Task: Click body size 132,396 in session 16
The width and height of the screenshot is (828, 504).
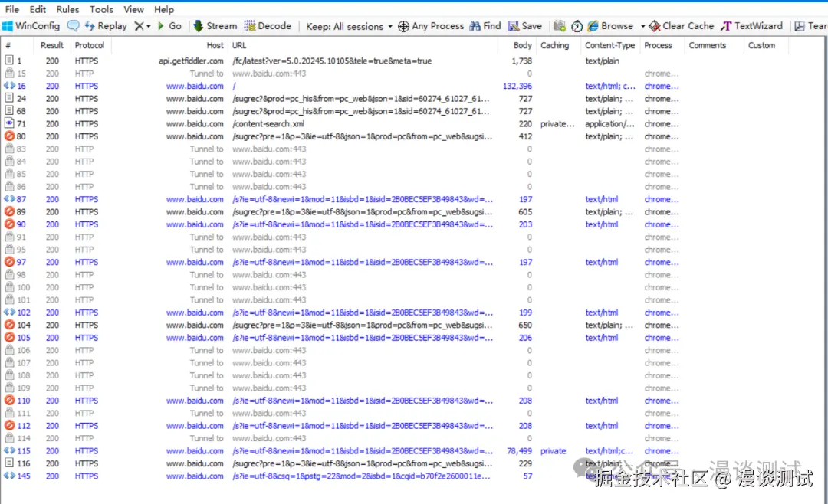Action: point(517,86)
